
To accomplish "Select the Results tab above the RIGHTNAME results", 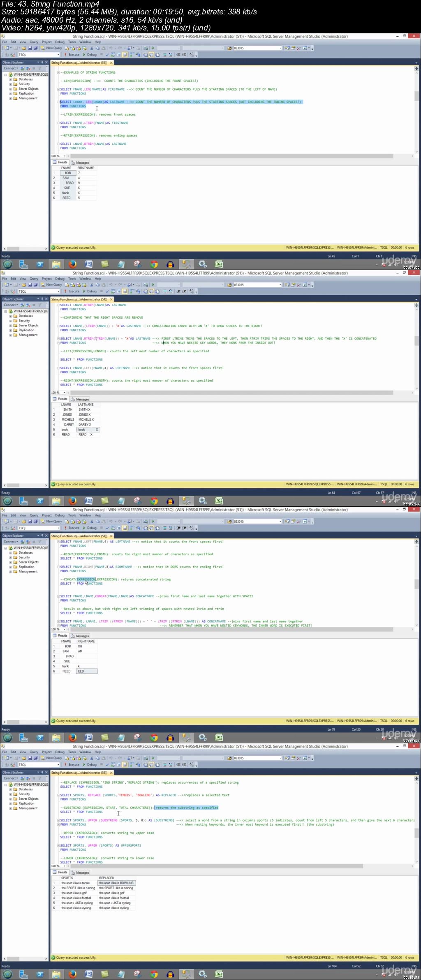I will click(60, 636).
